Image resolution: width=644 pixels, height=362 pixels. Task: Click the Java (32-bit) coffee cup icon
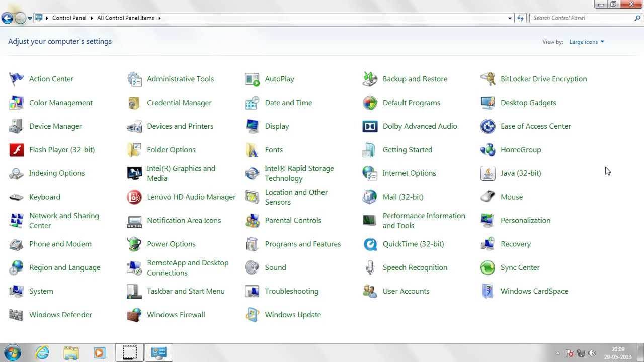[x=488, y=173]
